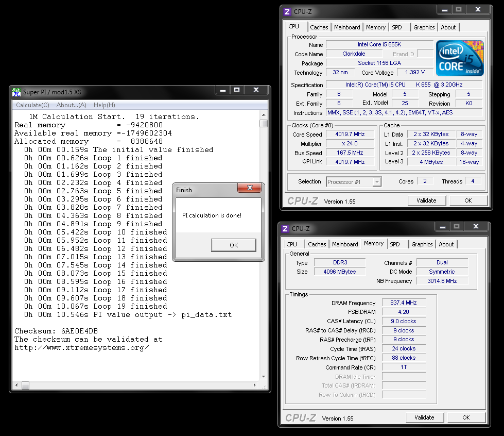Image resolution: width=504 pixels, height=436 pixels.
Task: Switch to About tab in upper CPU-Z window
Action: coord(448,27)
